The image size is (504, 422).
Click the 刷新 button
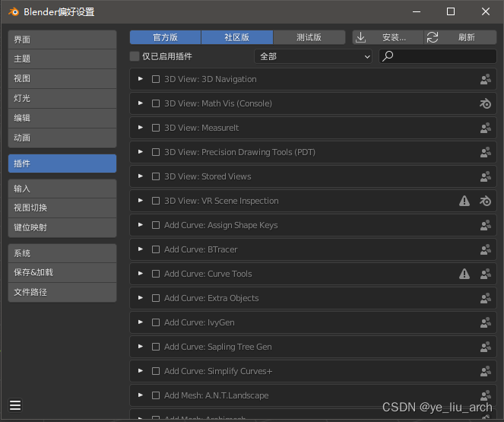click(460, 37)
